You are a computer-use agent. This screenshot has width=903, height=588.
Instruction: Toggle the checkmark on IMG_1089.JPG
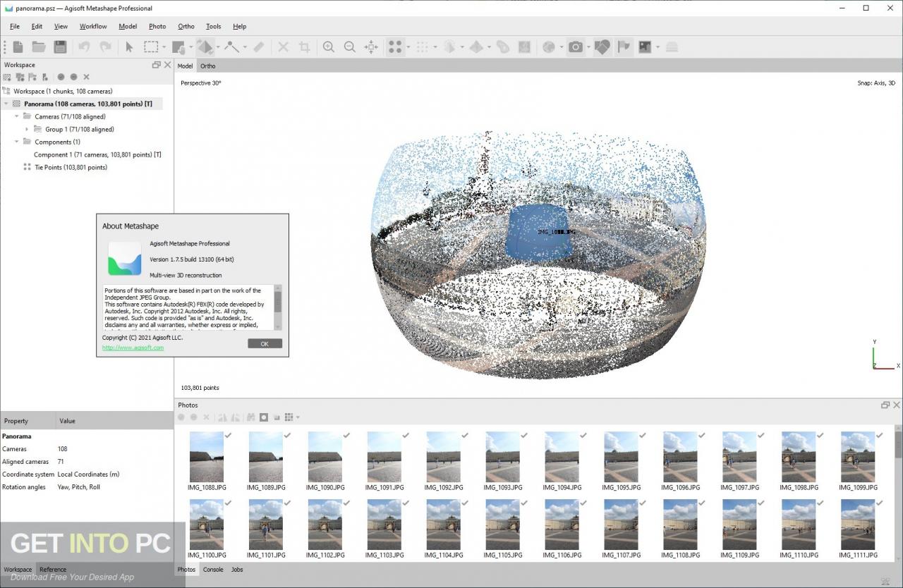point(287,436)
